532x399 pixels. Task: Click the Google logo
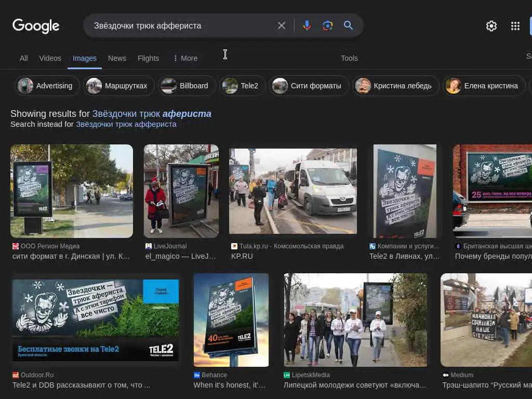pos(36,26)
